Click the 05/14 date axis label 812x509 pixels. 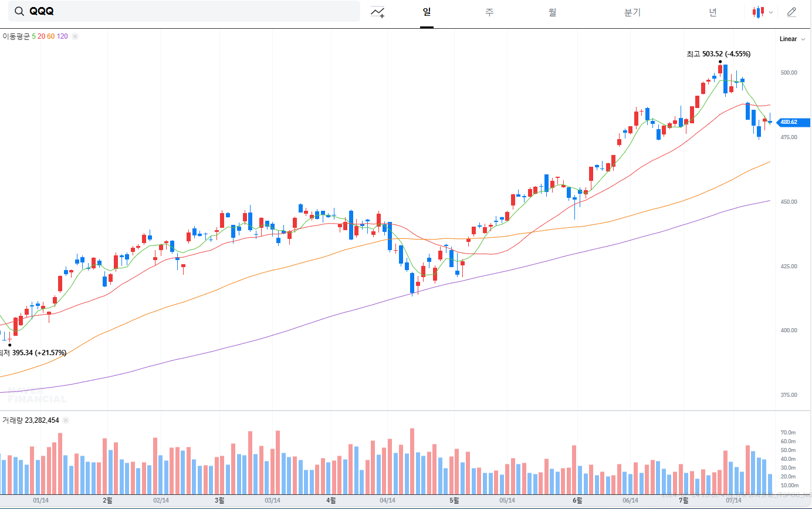click(x=507, y=501)
